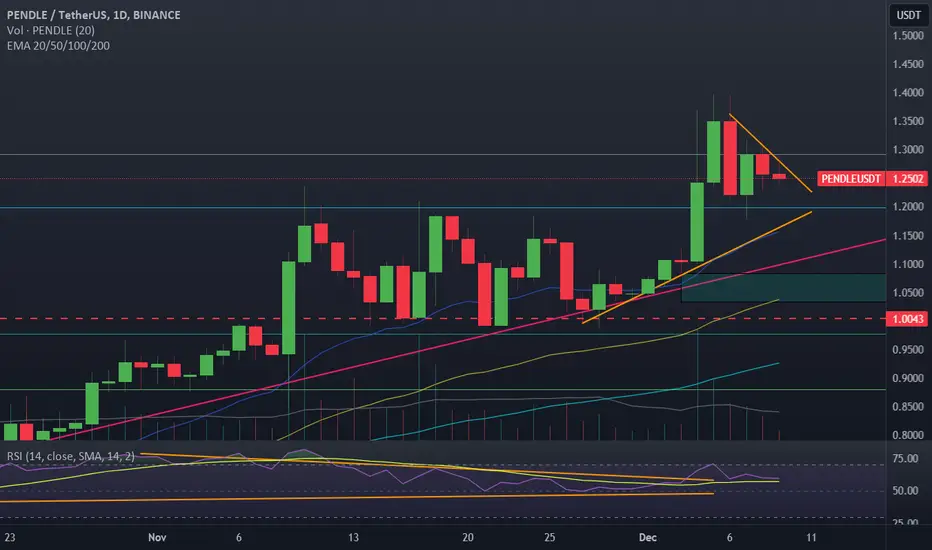Select the red dashed horizontal line at 1.0043
The width and height of the screenshot is (932, 550).
point(443,319)
